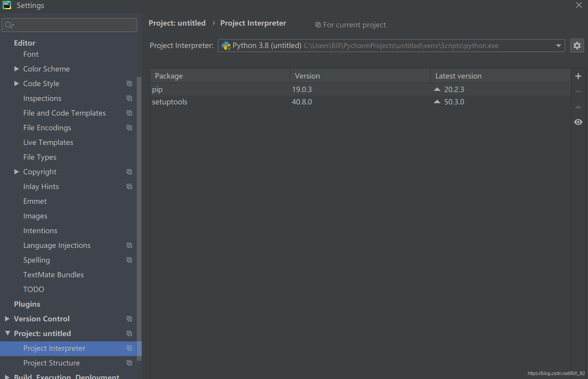The width and height of the screenshot is (588, 379).
Task: Open the Project Structure settings page
Action: pos(51,363)
